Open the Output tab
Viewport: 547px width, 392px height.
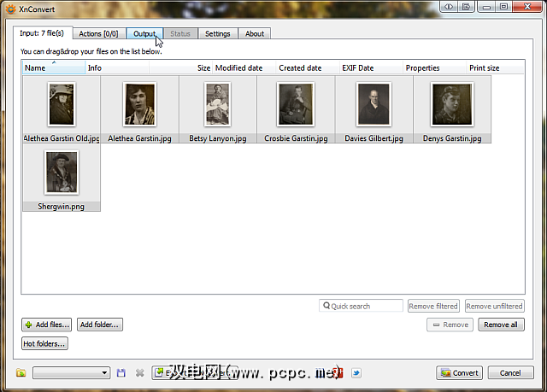(144, 34)
